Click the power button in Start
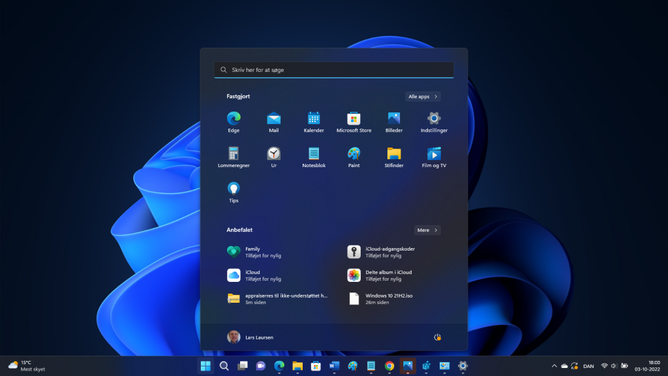This screenshot has height=376, width=668. pos(437,337)
